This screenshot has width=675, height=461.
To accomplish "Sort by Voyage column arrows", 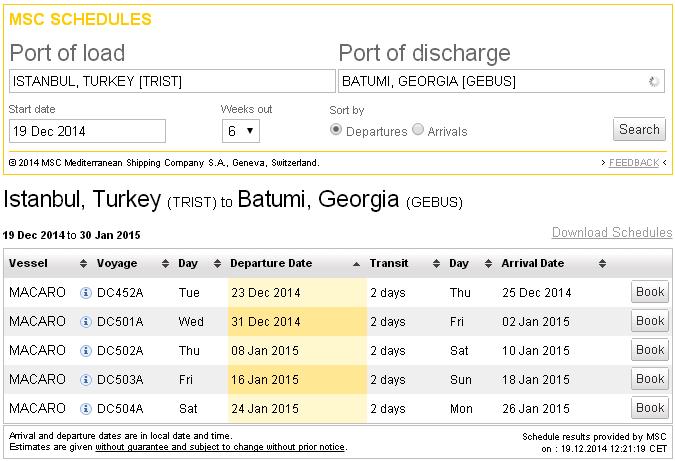I will tap(162, 264).
